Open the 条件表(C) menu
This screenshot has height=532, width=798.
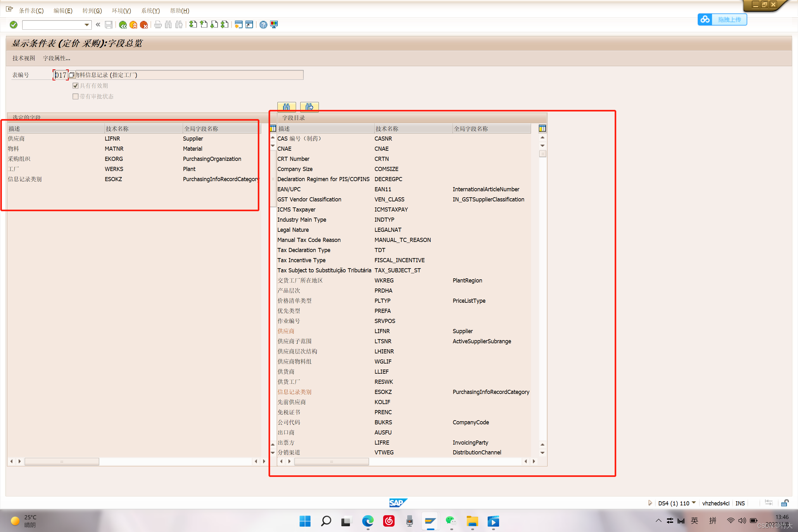(x=31, y=10)
